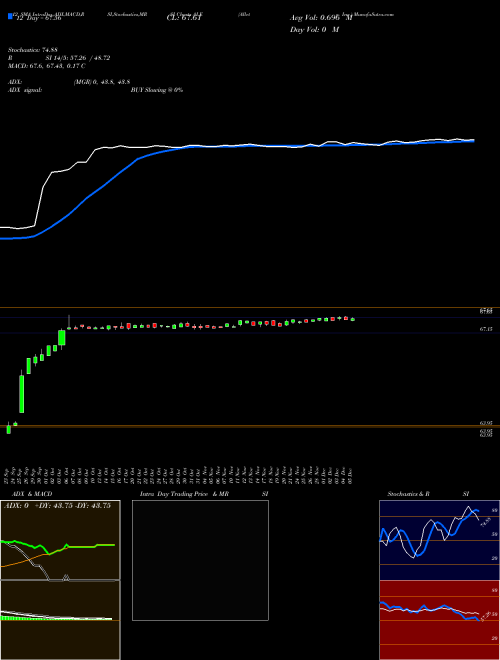500x660 pixels.
Task: Click the red RSI chart panel
Action: click(x=439, y=620)
